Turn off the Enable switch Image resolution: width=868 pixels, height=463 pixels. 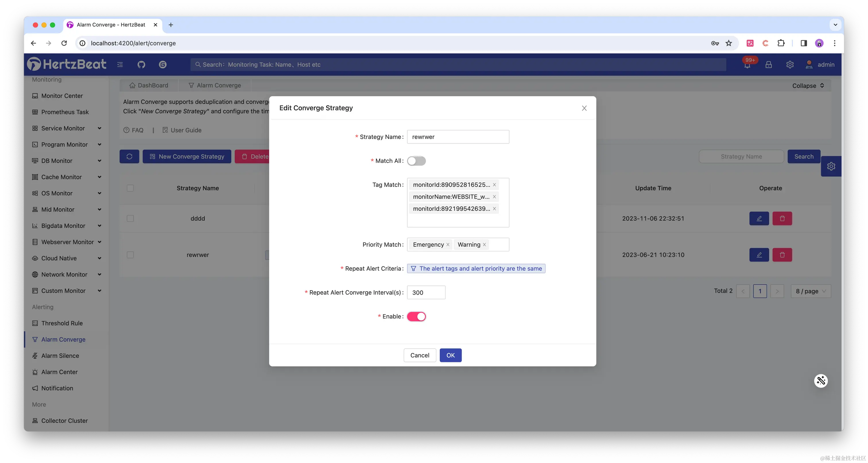416,316
